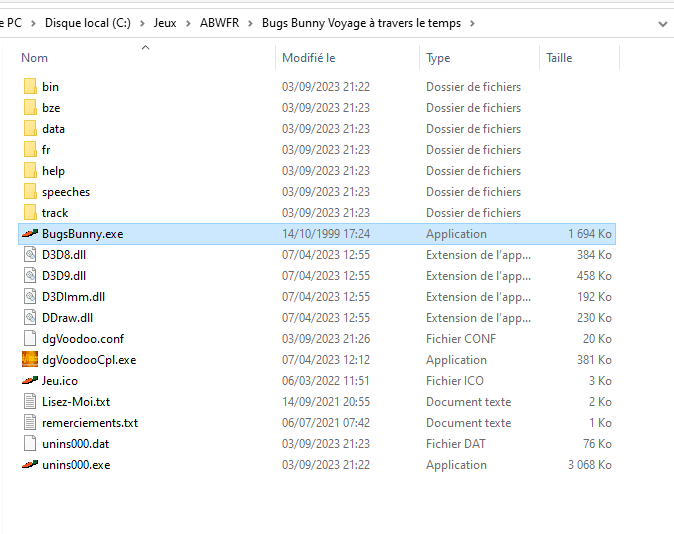The height and width of the screenshot is (534, 674).
Task: Select the speeches folder name
Action: [x=66, y=192]
